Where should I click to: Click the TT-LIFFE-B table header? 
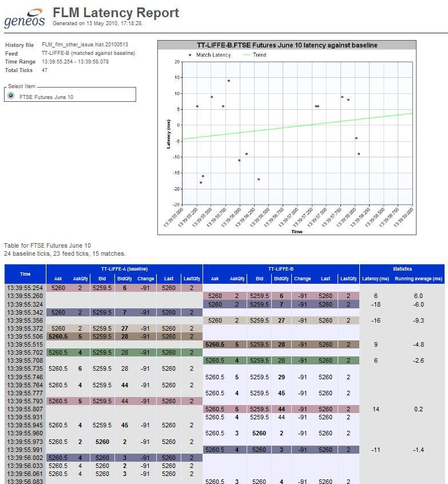coord(281,269)
